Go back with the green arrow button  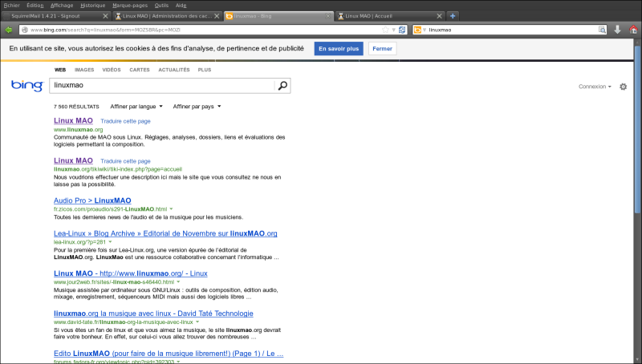tap(8, 30)
